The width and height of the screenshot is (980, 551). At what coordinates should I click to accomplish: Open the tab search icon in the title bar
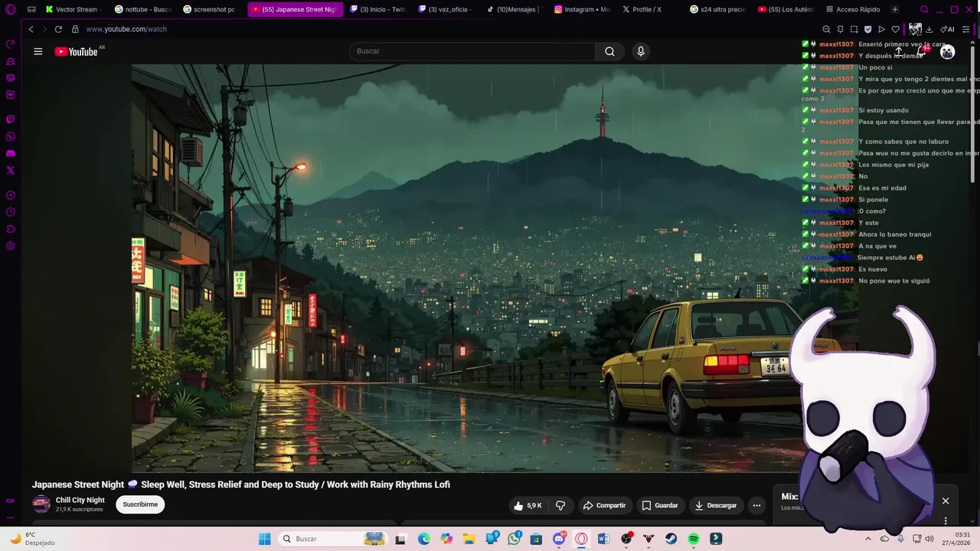tap(925, 9)
